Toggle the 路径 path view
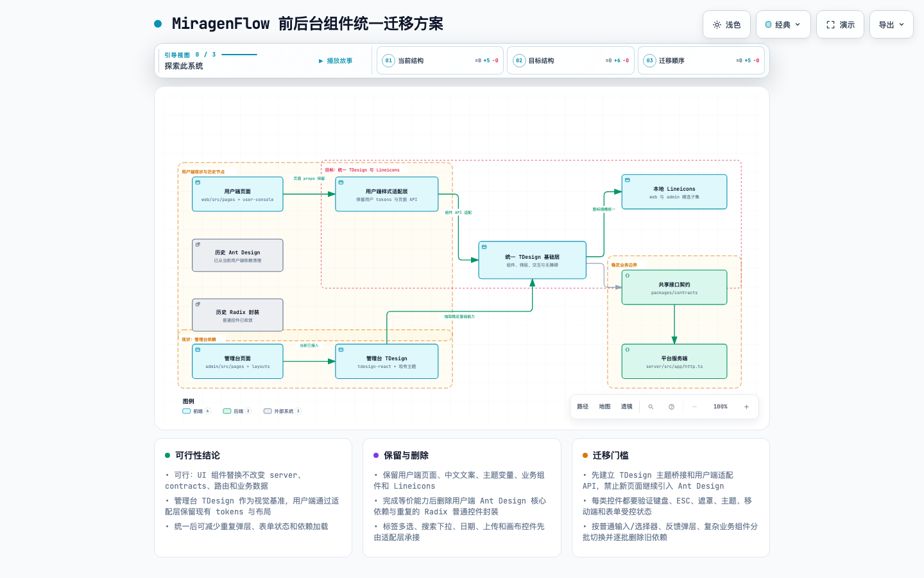The height and width of the screenshot is (578, 924). 583,407
